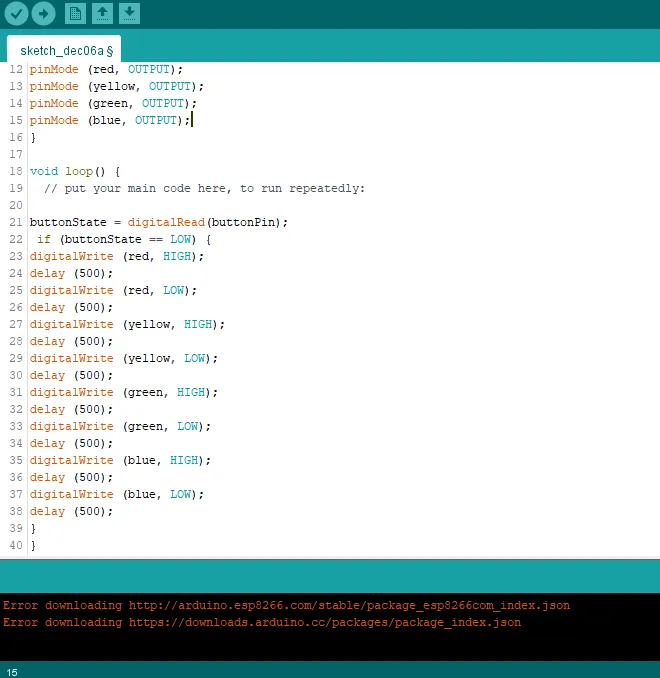Click 'digitalWrite (yellow, HIGH);' on line 27
This screenshot has height=678, width=660.
[127, 325]
